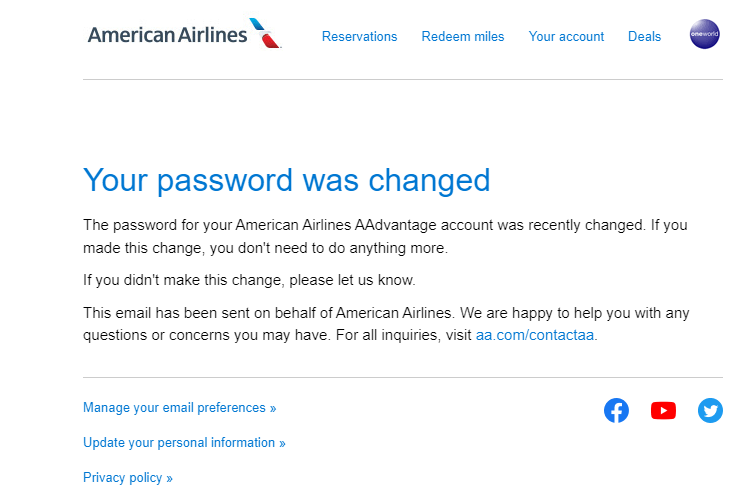Go to the American Airlines Twitter profile
The height and width of the screenshot is (497, 750).
click(x=710, y=410)
